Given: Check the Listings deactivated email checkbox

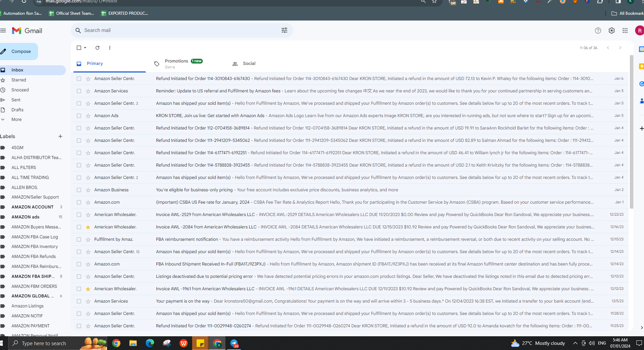Looking at the screenshot, I should [x=79, y=276].
